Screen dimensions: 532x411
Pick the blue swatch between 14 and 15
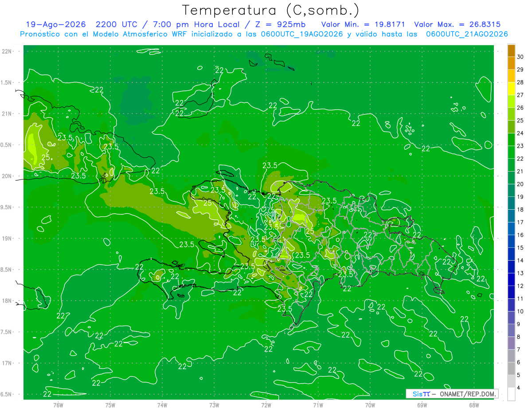point(511,254)
